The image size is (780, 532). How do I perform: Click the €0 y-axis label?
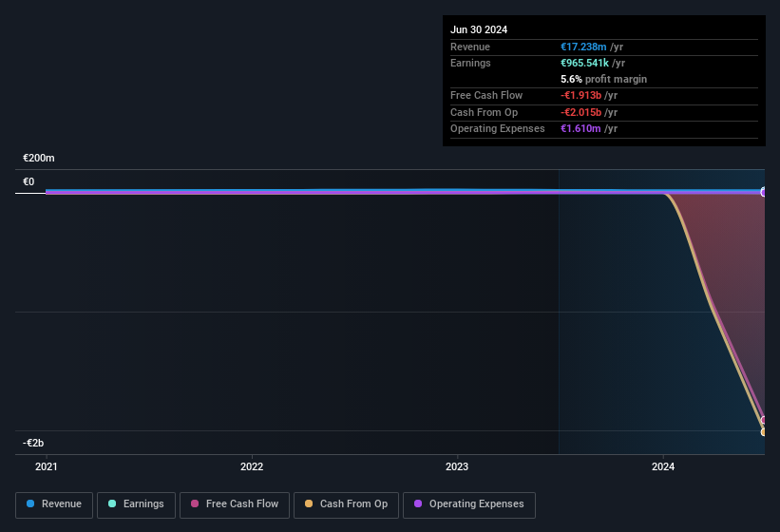pos(29,182)
